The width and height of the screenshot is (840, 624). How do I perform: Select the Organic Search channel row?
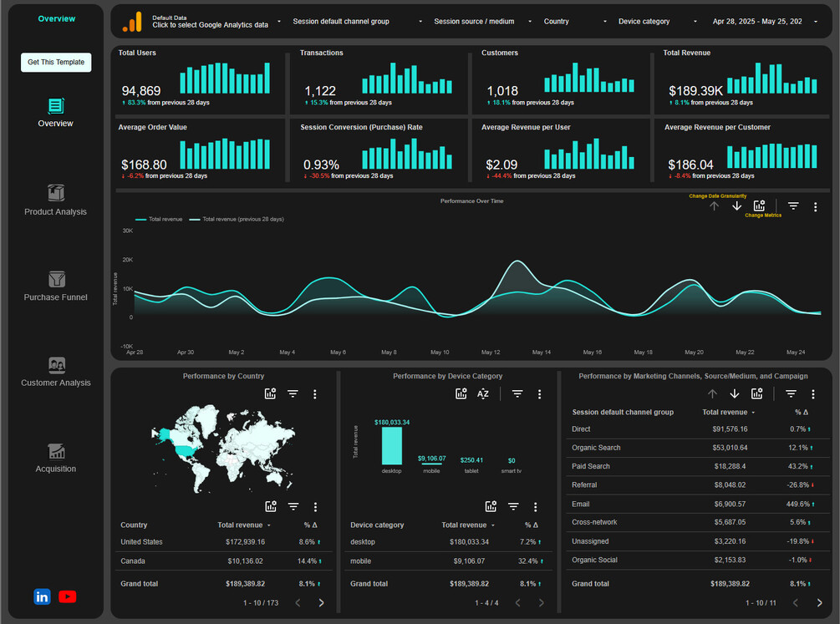(698, 448)
